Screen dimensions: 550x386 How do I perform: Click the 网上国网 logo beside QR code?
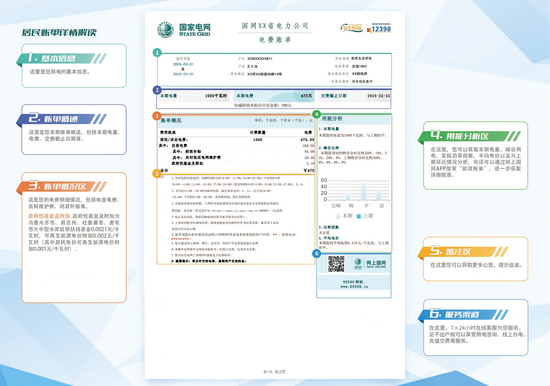tap(370, 264)
